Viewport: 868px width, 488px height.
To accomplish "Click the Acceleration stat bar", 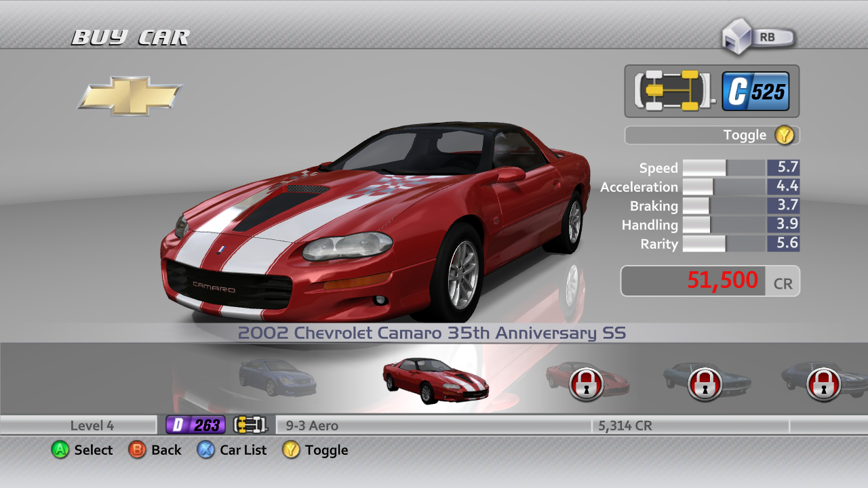I will [724, 187].
